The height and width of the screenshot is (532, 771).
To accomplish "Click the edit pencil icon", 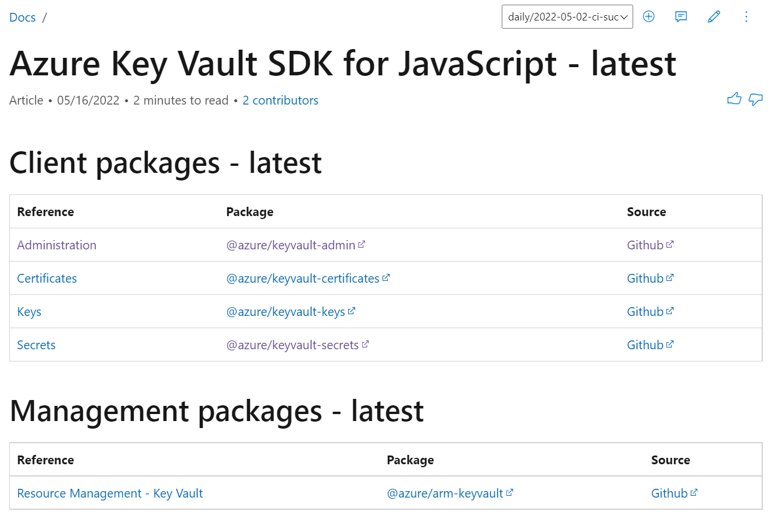I will 714,16.
